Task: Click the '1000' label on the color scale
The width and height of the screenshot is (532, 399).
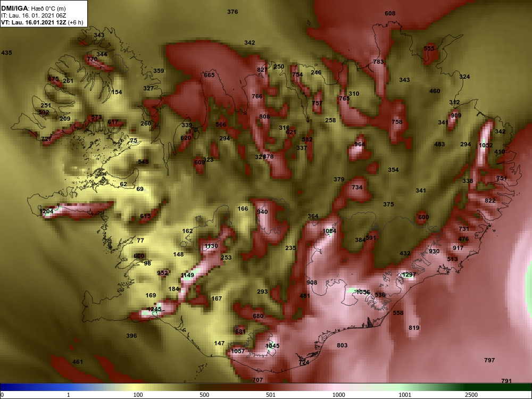Action: point(338,395)
